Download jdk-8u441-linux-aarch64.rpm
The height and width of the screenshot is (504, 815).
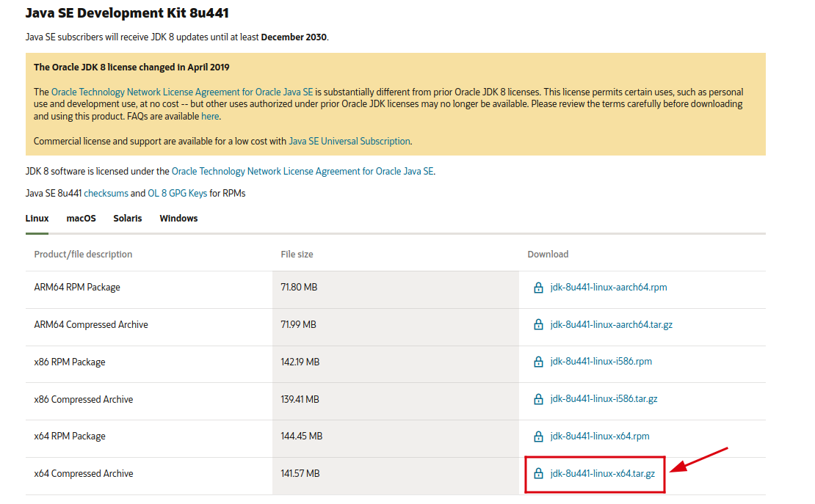point(608,288)
